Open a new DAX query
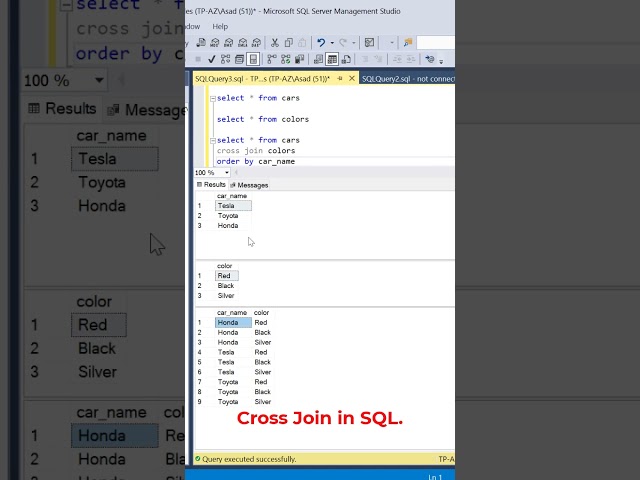640x480 pixels. (256, 42)
